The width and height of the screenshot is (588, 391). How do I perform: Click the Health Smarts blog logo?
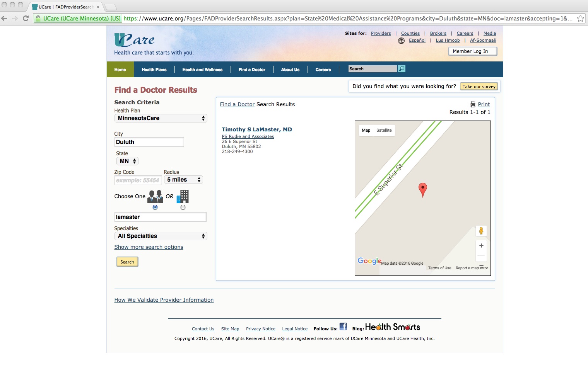(x=393, y=327)
